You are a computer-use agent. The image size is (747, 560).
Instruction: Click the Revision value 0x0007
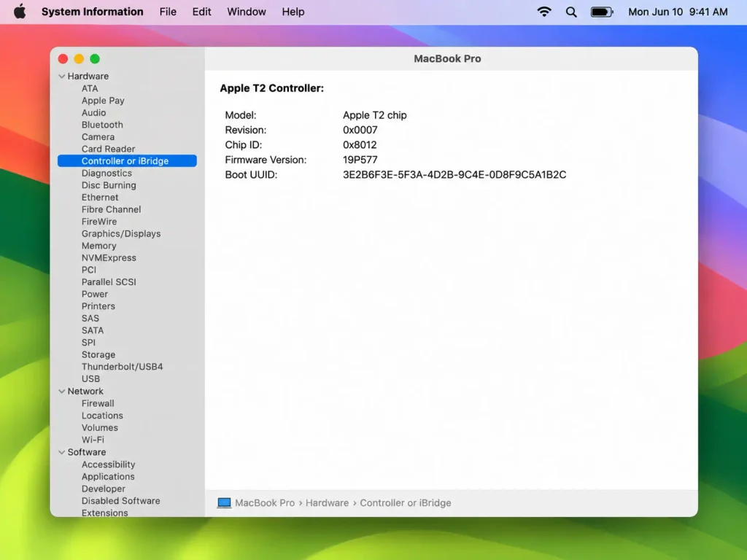[360, 130]
